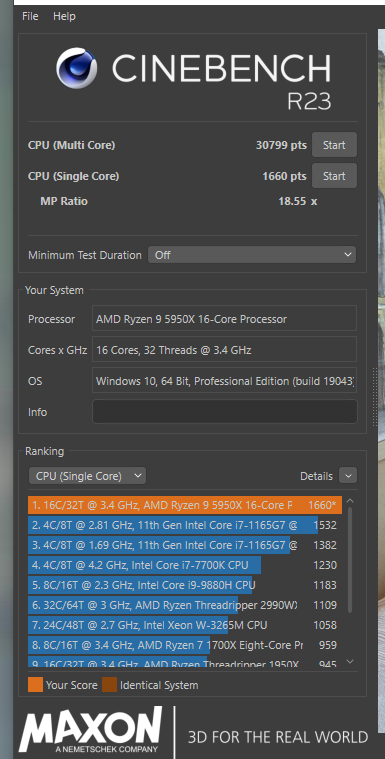Click the panel splitter grip on the right edge
The height and width of the screenshot is (759, 385).
pyautogui.click(x=374, y=397)
